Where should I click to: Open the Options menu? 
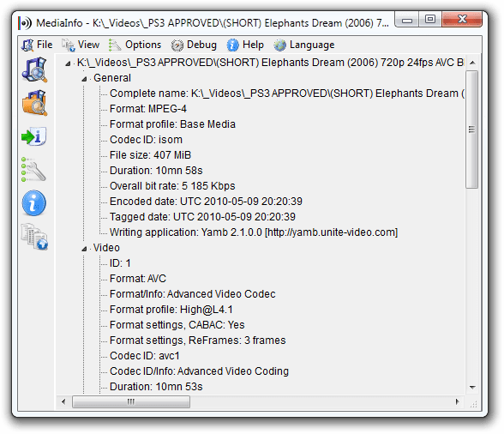135,45
